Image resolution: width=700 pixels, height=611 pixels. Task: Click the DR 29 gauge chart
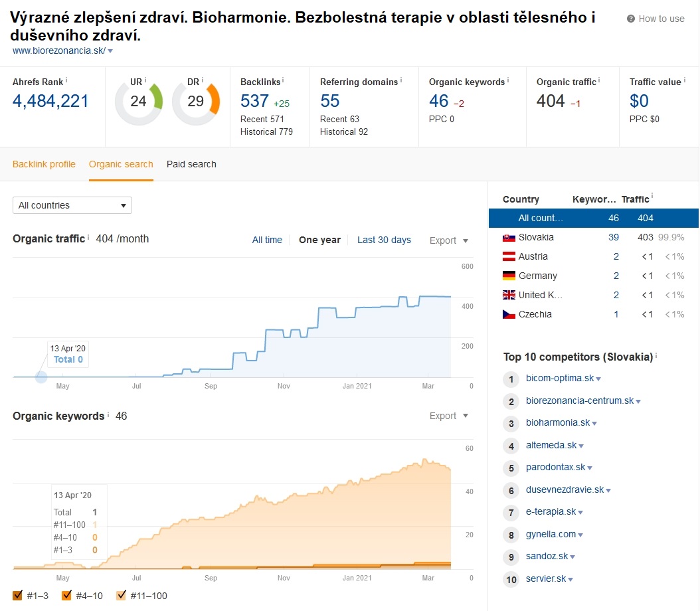[x=195, y=102]
